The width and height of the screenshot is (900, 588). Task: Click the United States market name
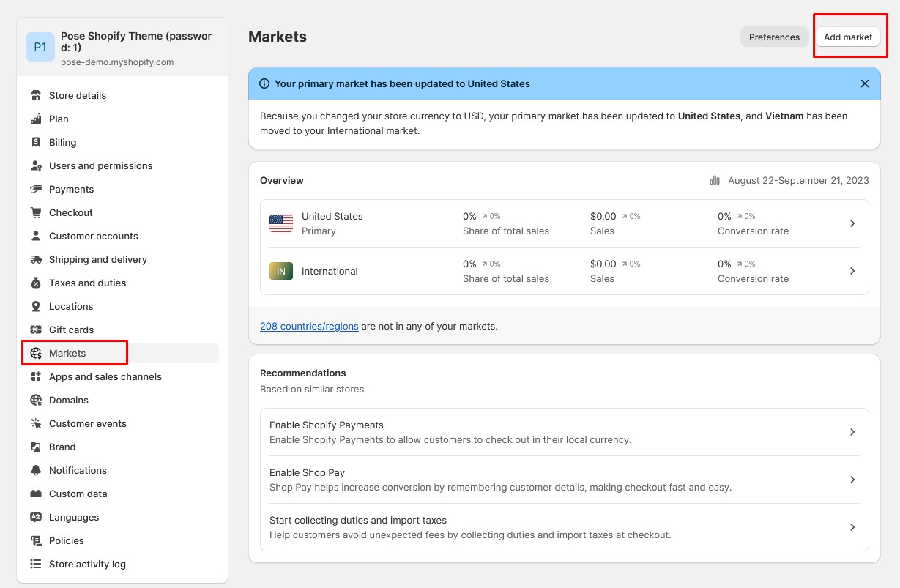point(332,216)
